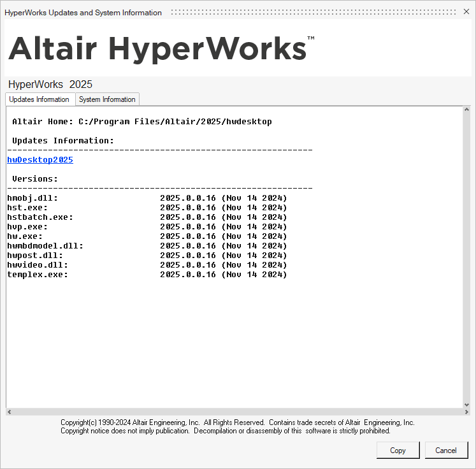Select the hmobj.dll version row
The width and height of the screenshot is (476, 469).
(147, 198)
